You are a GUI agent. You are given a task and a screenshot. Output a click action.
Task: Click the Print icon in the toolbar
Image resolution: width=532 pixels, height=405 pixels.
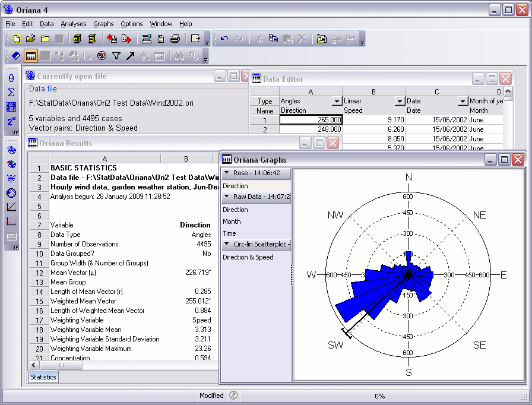pos(175,39)
